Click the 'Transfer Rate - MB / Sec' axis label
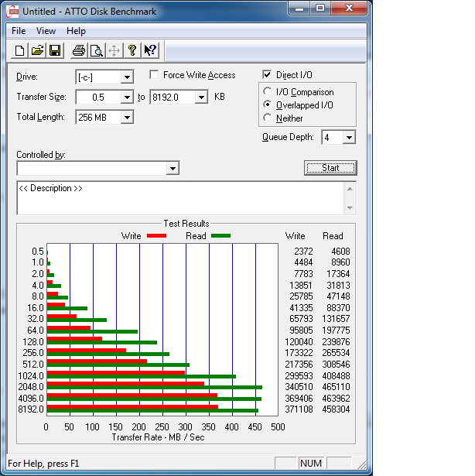 pyautogui.click(x=158, y=437)
